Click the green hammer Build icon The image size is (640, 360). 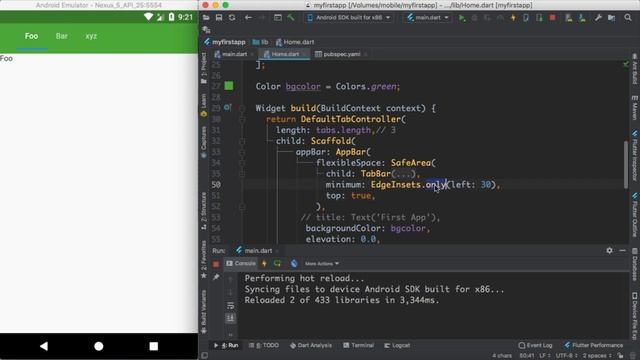click(291, 18)
